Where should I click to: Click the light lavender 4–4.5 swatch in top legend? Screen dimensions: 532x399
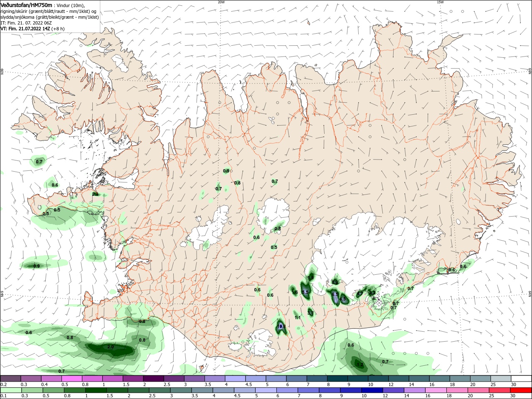pos(235,379)
